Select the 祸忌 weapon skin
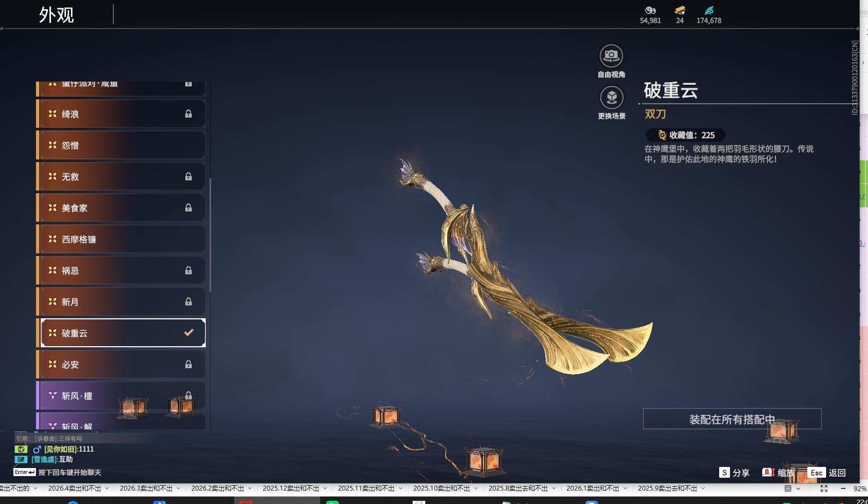This screenshot has width=868, height=504. (x=123, y=271)
